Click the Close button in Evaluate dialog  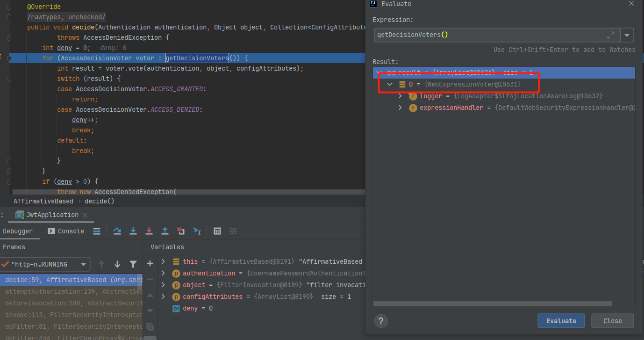[612, 321]
